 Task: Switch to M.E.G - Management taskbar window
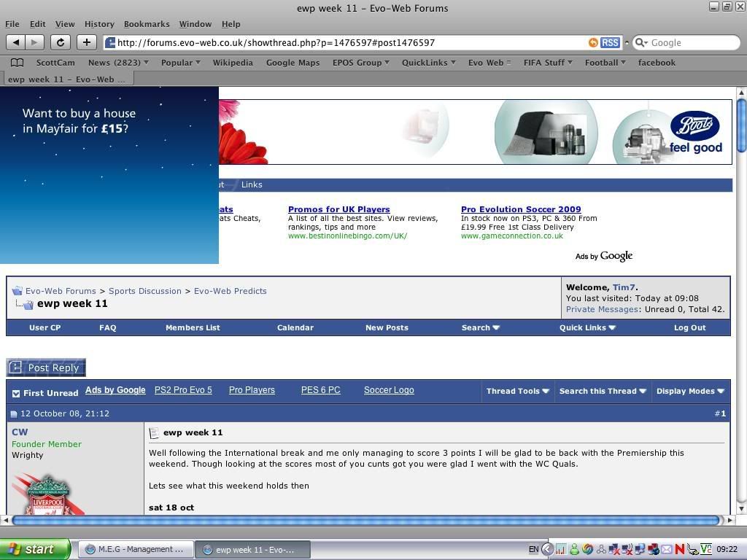point(136,550)
